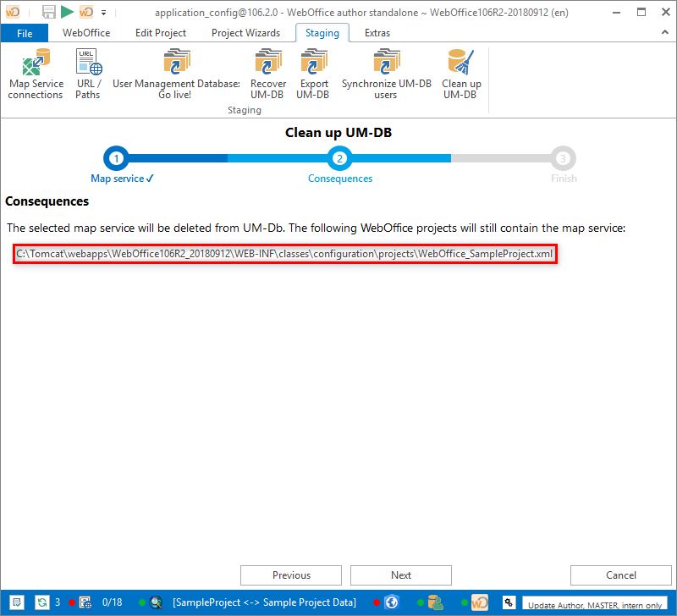The height and width of the screenshot is (616, 677).
Task: Open Export UM-DB tool
Action: pos(313,74)
